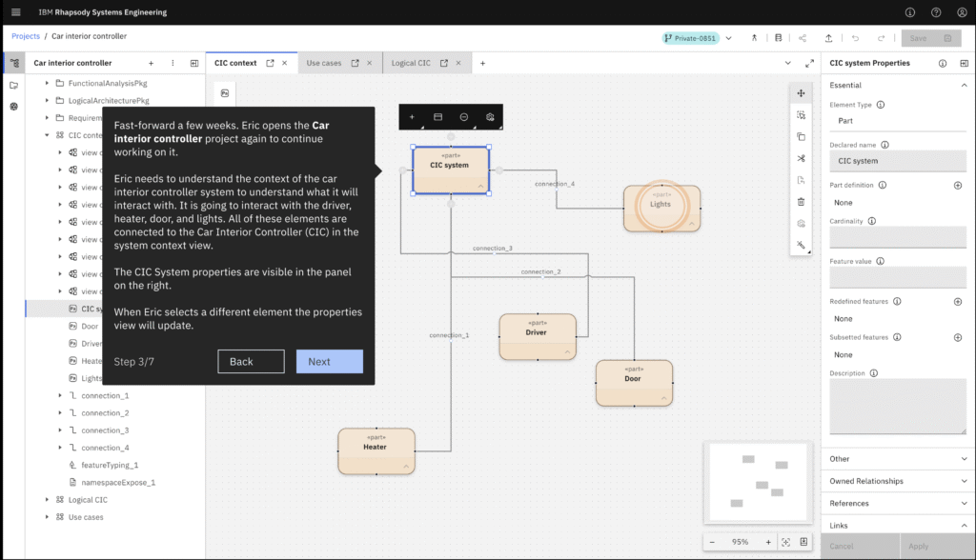The height and width of the screenshot is (560, 976).
Task: Click the collapse minus icon on element toolbar
Action: coord(464,117)
